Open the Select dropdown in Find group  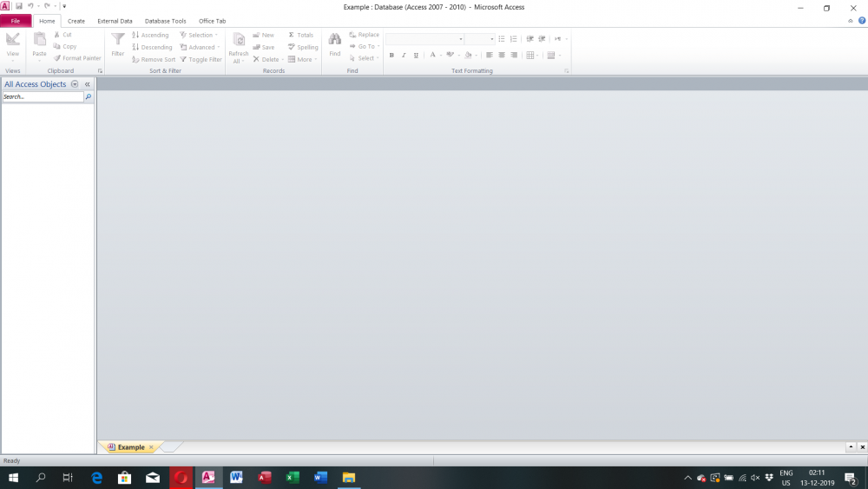(365, 58)
